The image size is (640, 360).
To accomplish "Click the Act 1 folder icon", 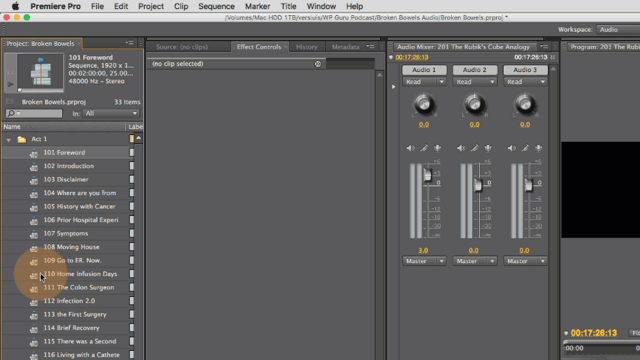I will tap(22, 140).
